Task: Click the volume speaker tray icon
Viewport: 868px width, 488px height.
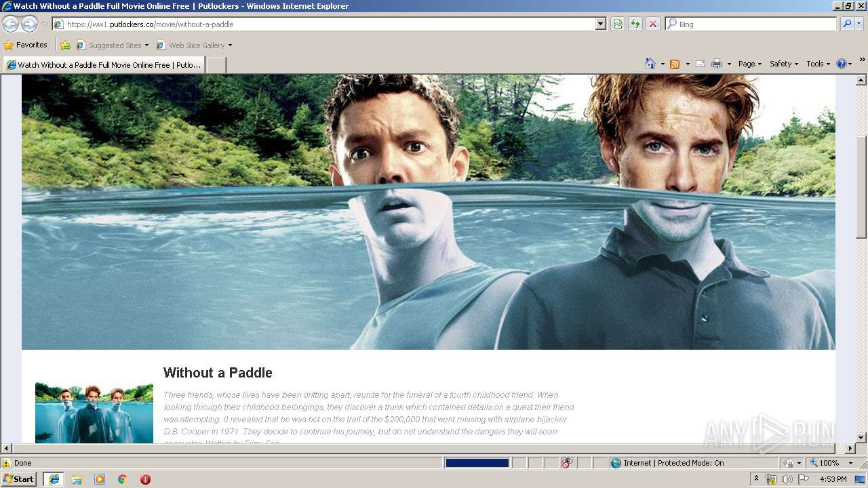Action: [x=787, y=479]
